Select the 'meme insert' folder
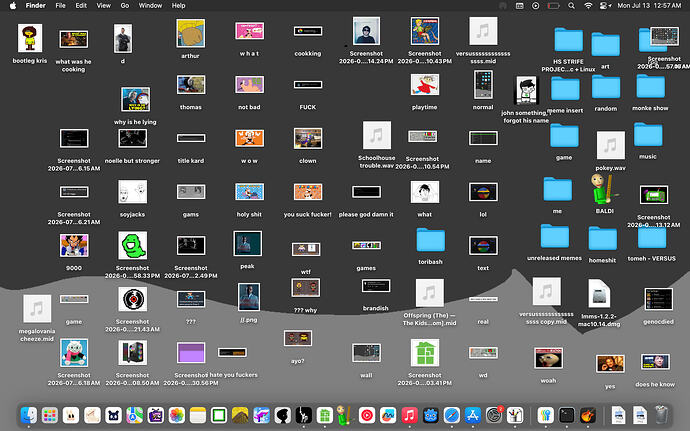690x431 pixels. [x=565, y=88]
